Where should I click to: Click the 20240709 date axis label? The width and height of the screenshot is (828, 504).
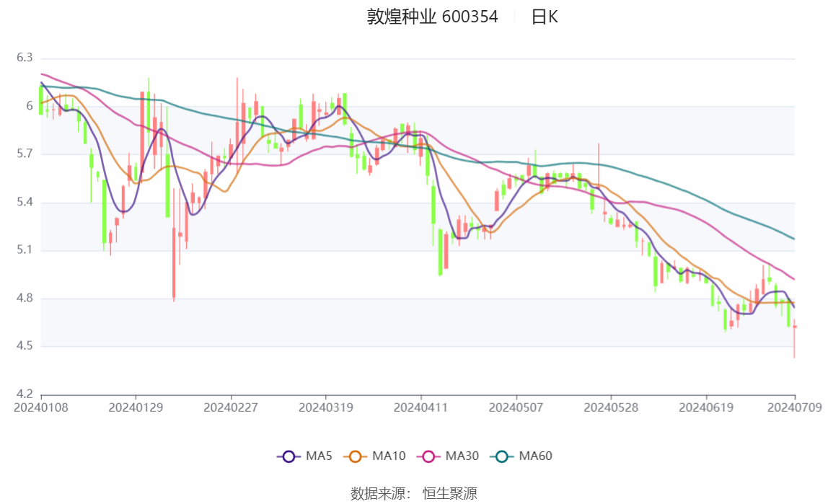pyautogui.click(x=795, y=407)
